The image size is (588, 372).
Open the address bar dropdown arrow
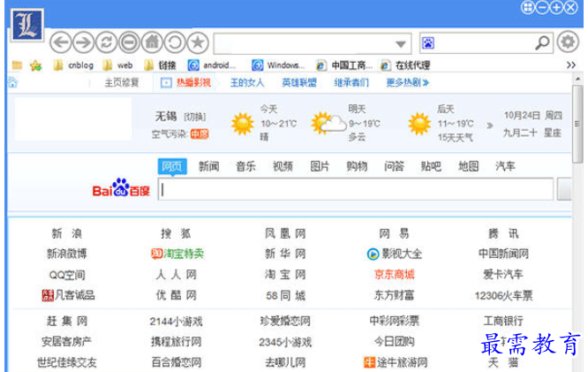click(401, 44)
